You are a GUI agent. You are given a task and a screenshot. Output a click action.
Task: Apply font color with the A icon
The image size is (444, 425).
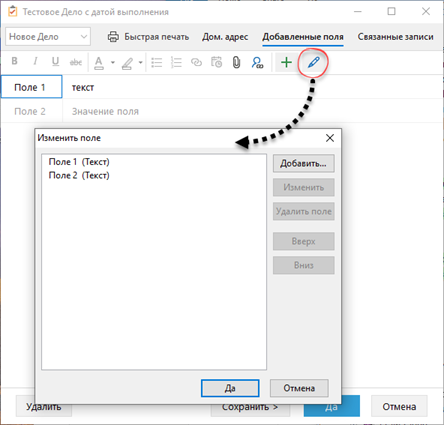(99, 62)
